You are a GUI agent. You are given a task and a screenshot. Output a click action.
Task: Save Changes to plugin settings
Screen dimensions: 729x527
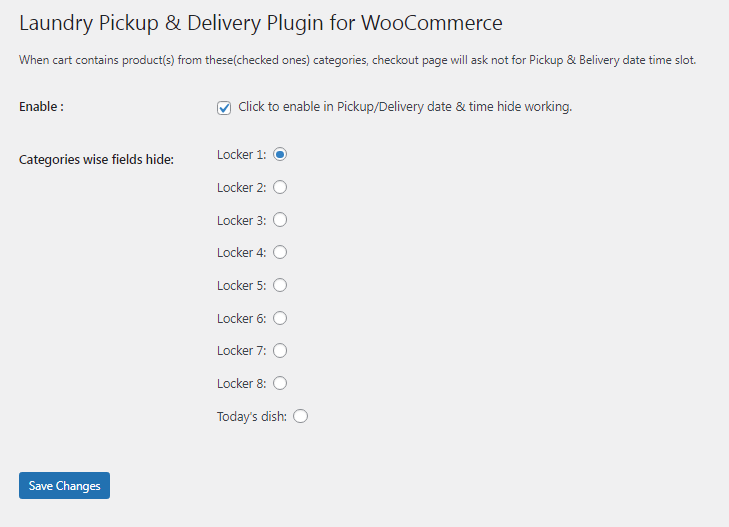(65, 486)
